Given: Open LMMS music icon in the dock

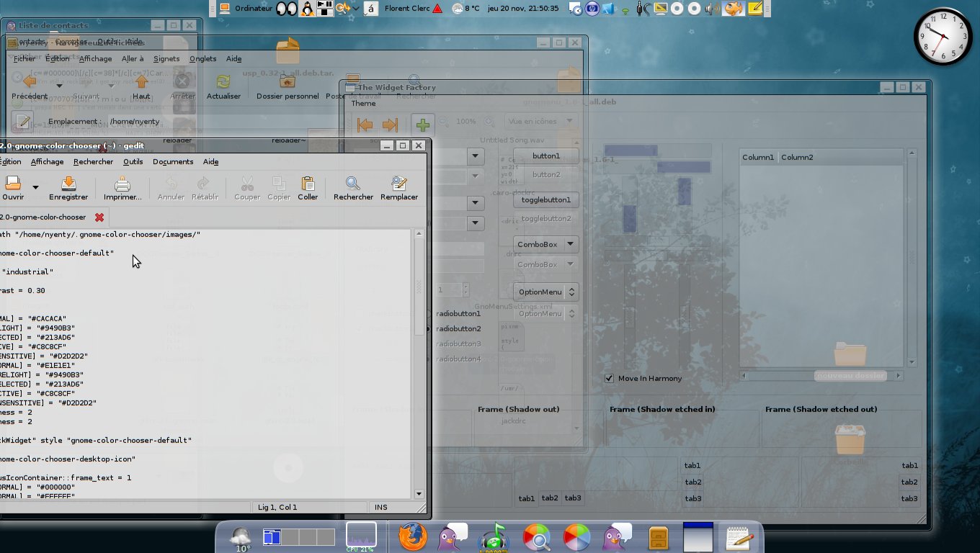Looking at the screenshot, I should [x=494, y=536].
